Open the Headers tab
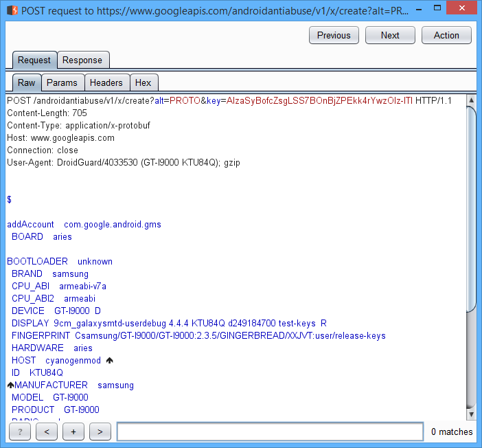Image resolution: width=482 pixels, height=448 pixels. coord(106,82)
